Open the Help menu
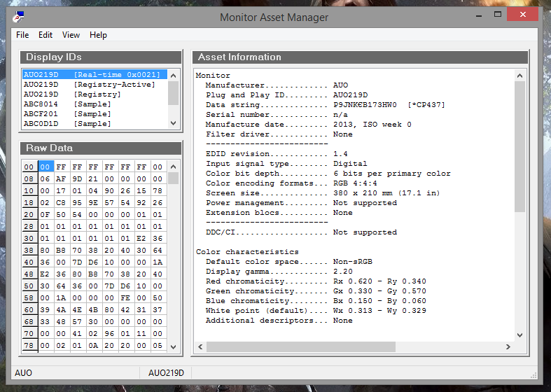Screen dimensions: 551x392 coord(98,35)
